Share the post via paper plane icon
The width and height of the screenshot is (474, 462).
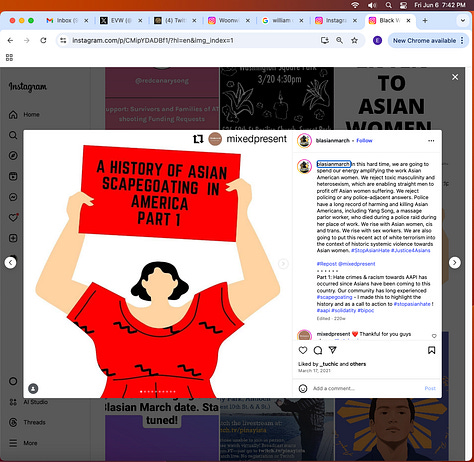tap(333, 350)
